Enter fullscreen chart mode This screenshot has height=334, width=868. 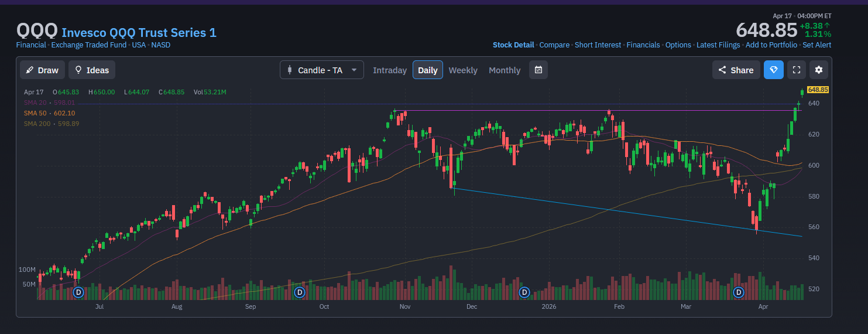pyautogui.click(x=796, y=70)
